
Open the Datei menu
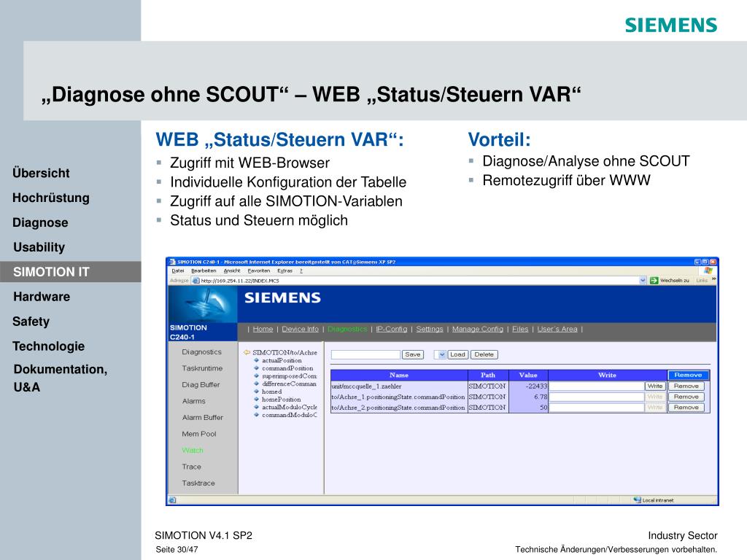178,271
